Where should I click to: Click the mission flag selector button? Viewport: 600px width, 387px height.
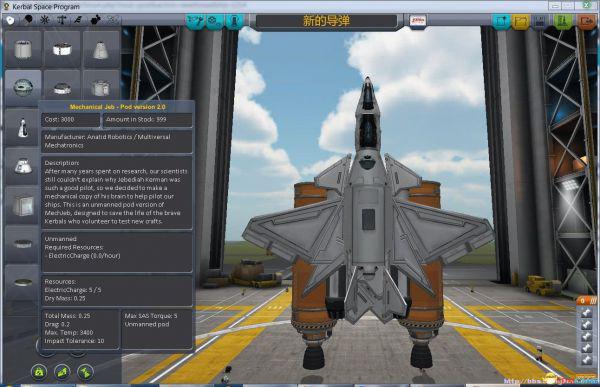click(x=417, y=21)
